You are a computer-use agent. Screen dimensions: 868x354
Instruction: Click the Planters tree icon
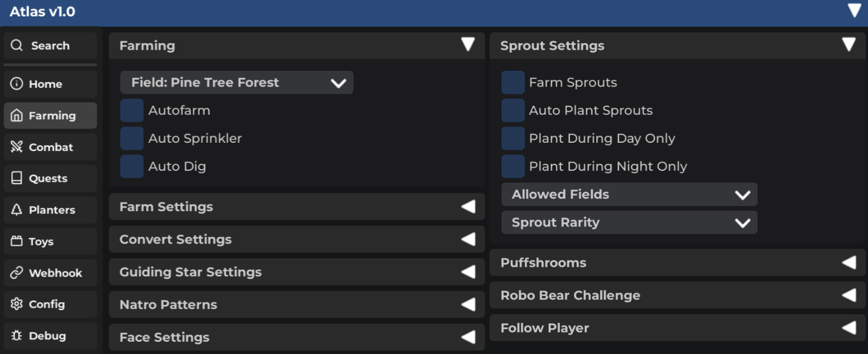coord(17,210)
